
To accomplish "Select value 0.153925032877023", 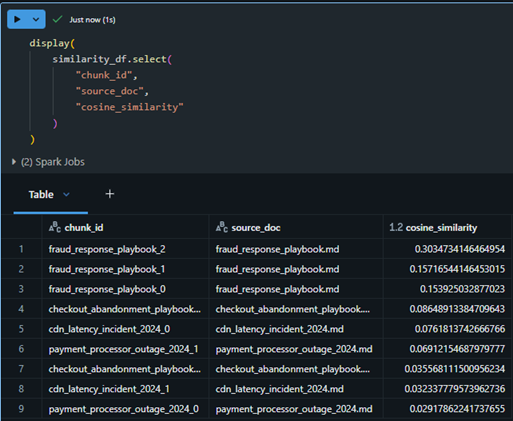I will (x=462, y=289).
